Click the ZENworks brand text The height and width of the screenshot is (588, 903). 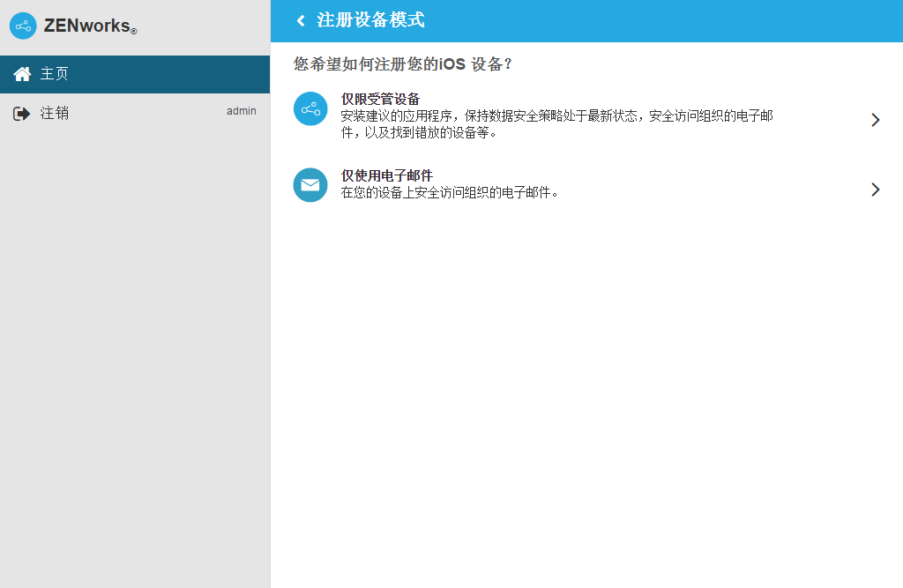(90, 26)
